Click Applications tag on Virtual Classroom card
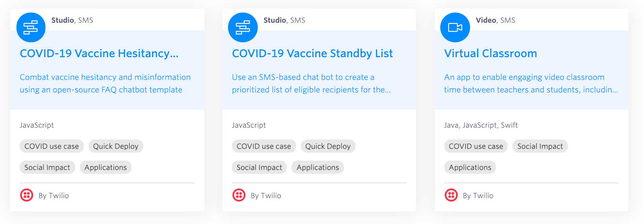This screenshot has width=644, height=224. [x=470, y=167]
